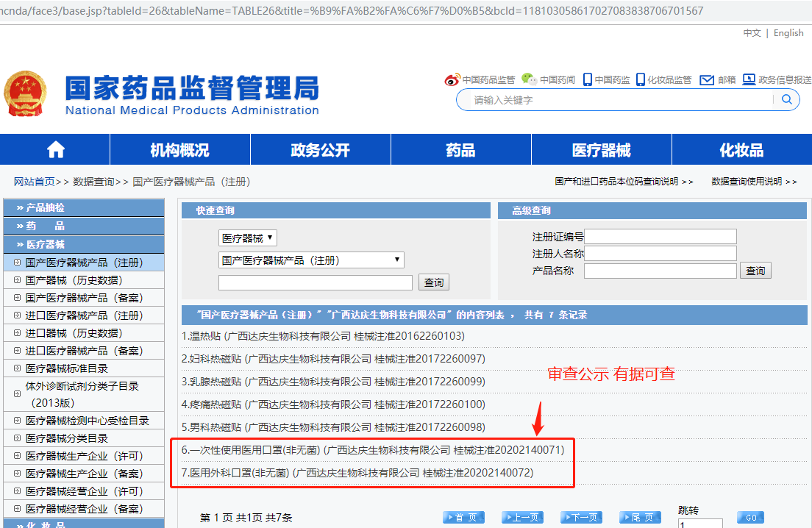Open 政务公开 navigation menu
This screenshot has width=812, height=528.
click(321, 150)
